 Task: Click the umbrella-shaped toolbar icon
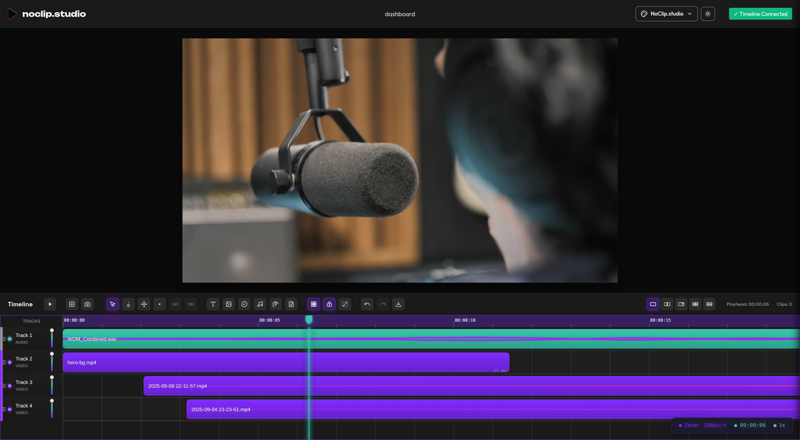point(276,304)
